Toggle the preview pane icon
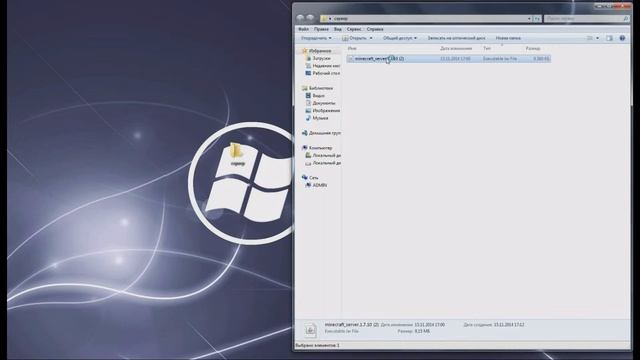This screenshot has width=640, height=360. coord(609,38)
